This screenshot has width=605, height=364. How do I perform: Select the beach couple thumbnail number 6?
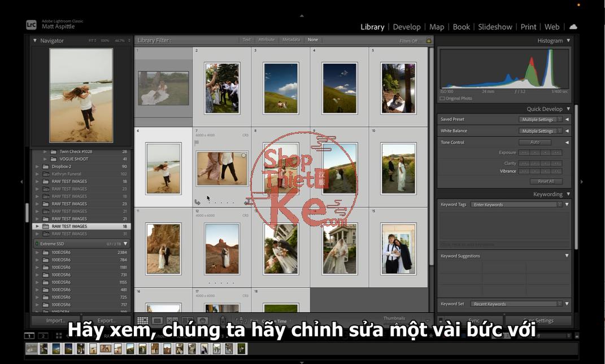click(x=163, y=168)
